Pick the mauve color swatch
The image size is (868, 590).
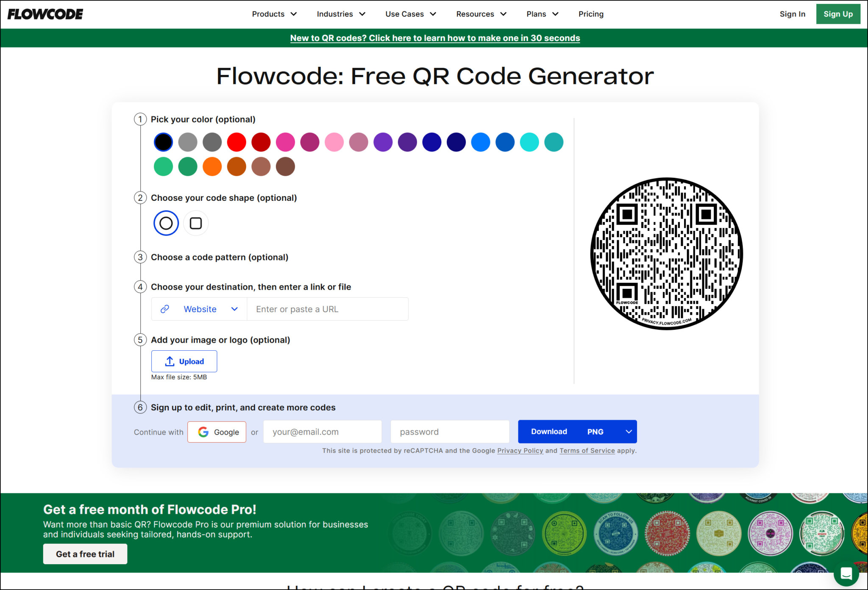(x=359, y=142)
